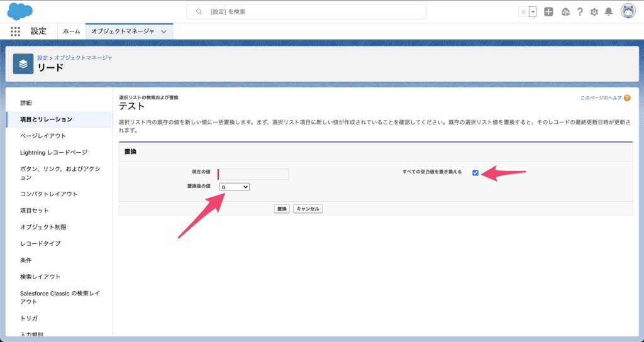The image size is (644, 342).
Task: Switch to the ホーム tab
Action: pos(72,31)
